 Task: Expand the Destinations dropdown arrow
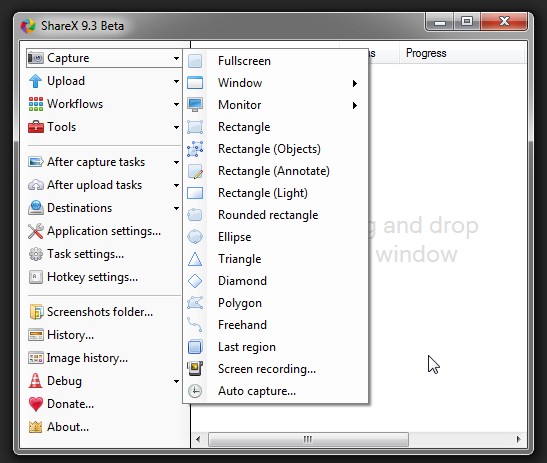tap(177, 208)
